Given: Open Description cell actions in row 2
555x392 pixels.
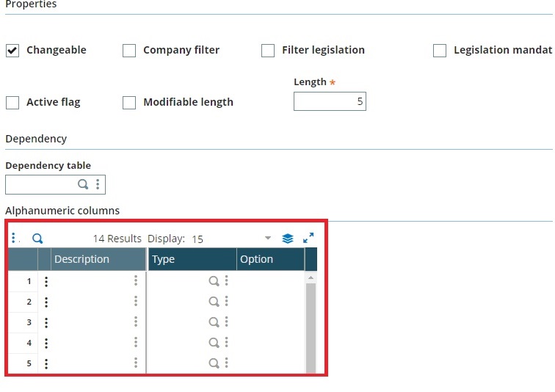Looking at the screenshot, I should point(136,302).
